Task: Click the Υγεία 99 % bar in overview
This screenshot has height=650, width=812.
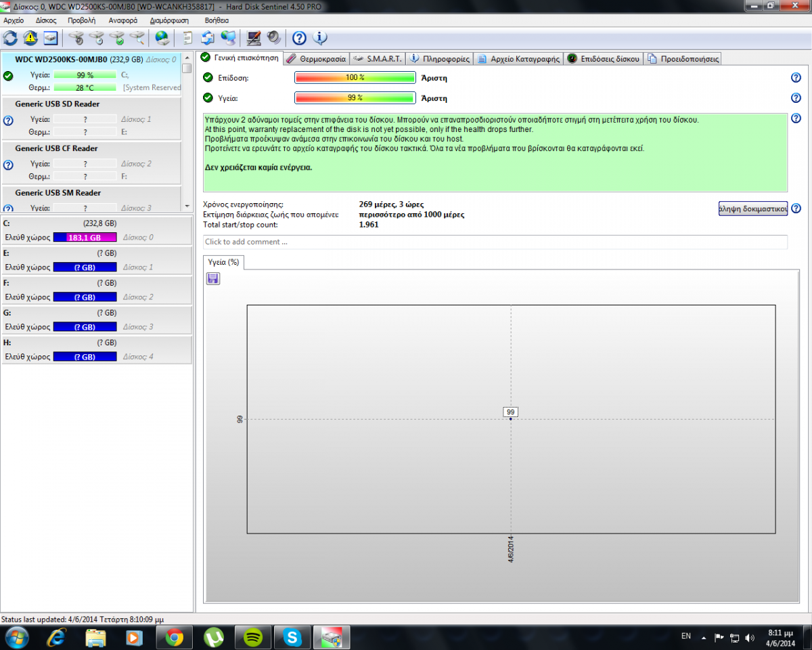Action: tap(355, 97)
